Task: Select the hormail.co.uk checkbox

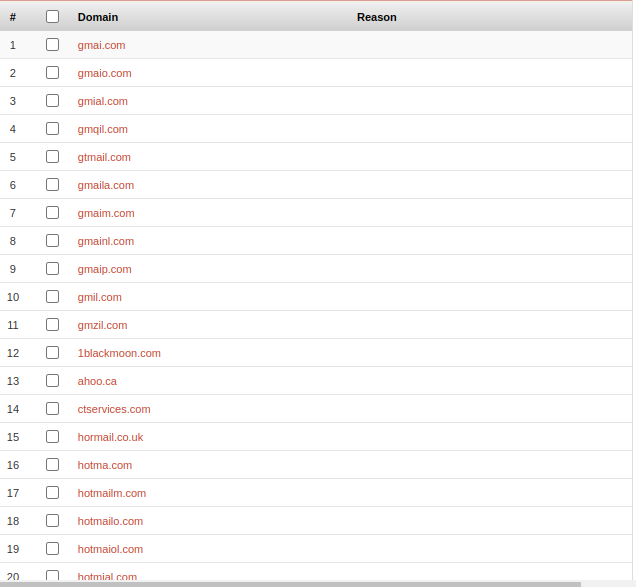Action: coord(52,436)
